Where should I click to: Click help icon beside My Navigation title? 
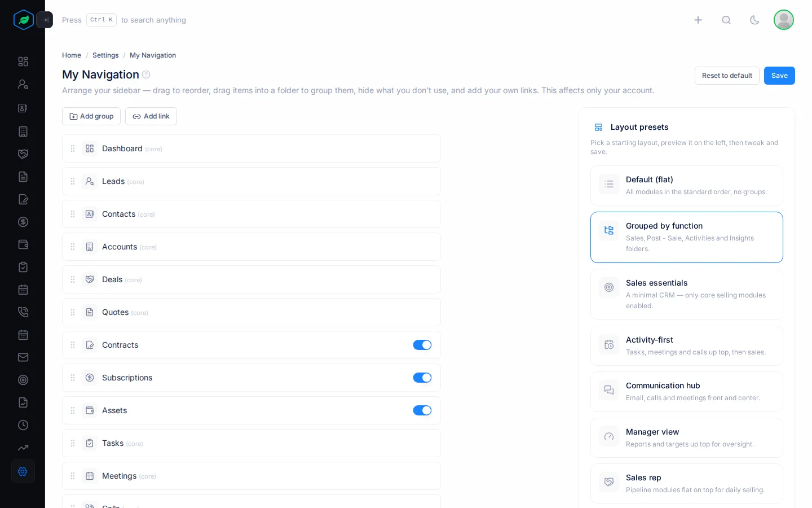coord(146,75)
